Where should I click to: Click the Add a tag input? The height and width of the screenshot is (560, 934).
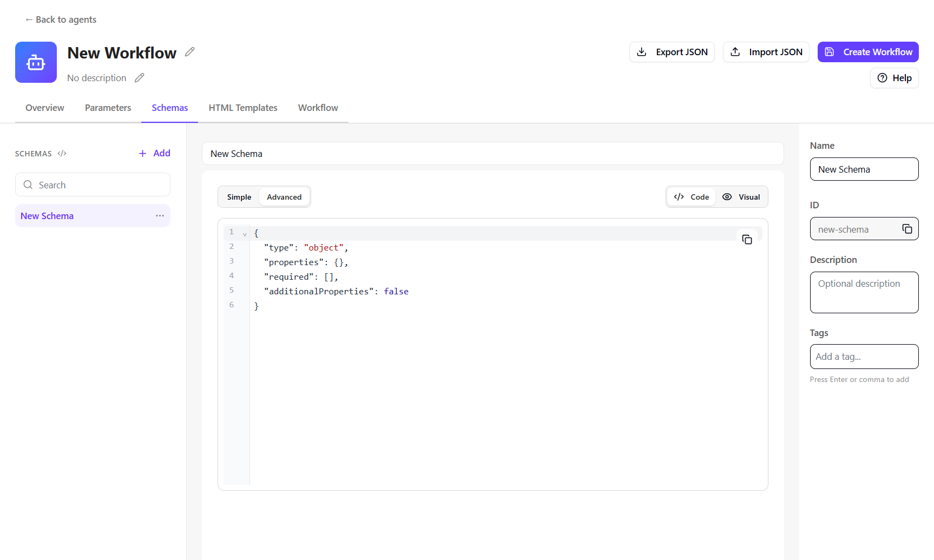pyautogui.click(x=864, y=357)
